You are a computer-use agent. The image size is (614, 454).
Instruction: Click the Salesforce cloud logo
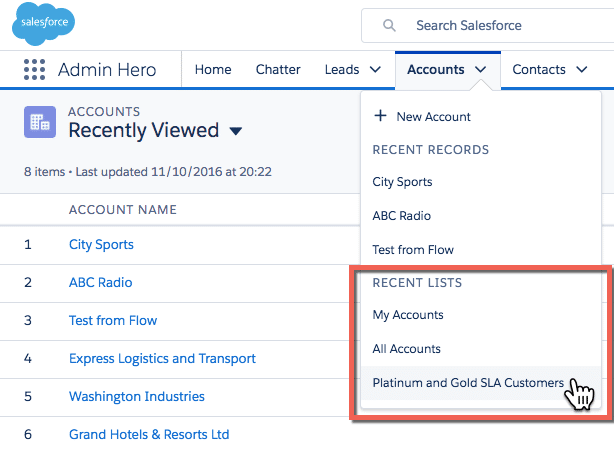pyautogui.click(x=43, y=23)
